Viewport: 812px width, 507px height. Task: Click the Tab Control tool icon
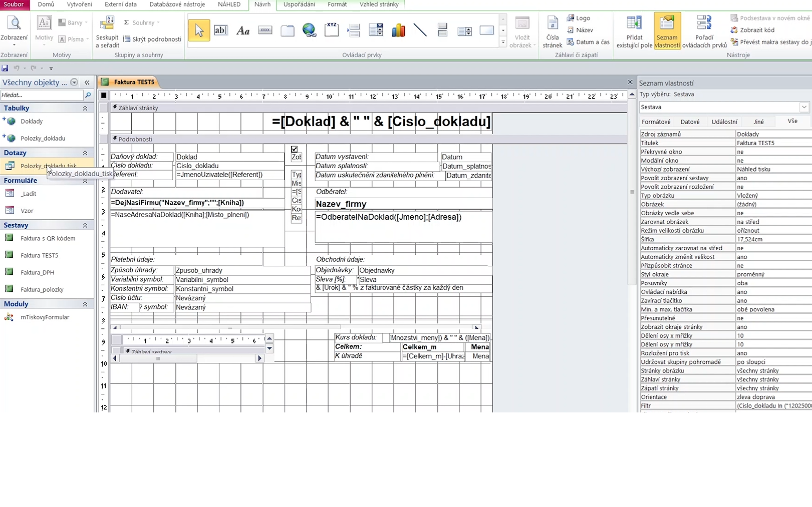287,31
